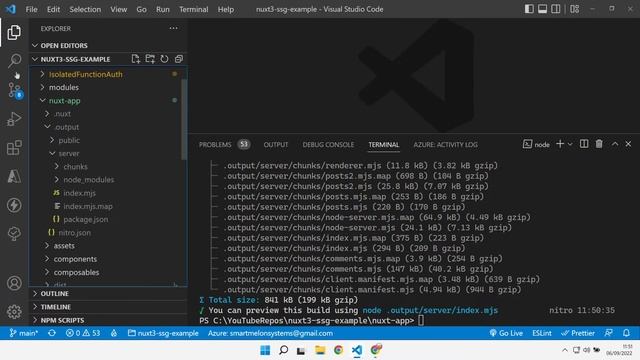640x360 pixels.
Task: Open the Azure view icon
Action: click(x=14, y=176)
